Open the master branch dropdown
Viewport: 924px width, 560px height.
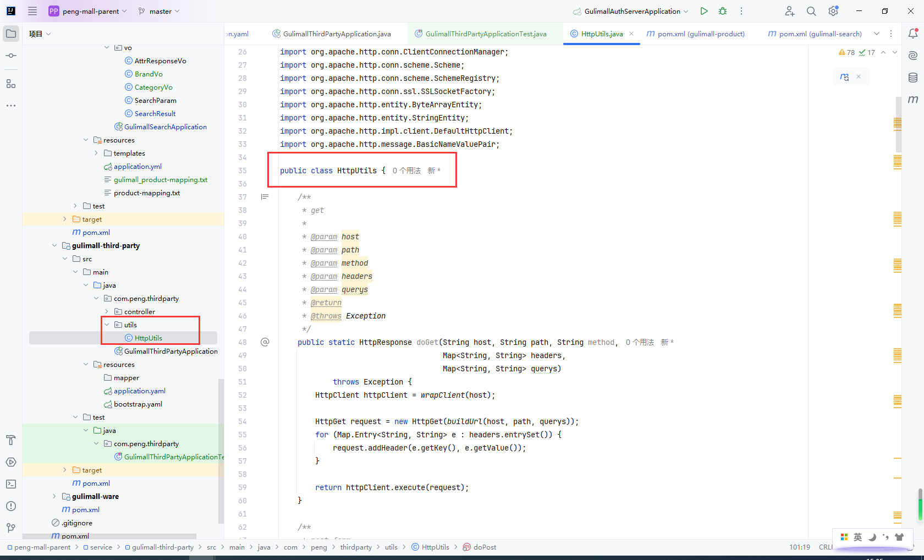(x=159, y=11)
